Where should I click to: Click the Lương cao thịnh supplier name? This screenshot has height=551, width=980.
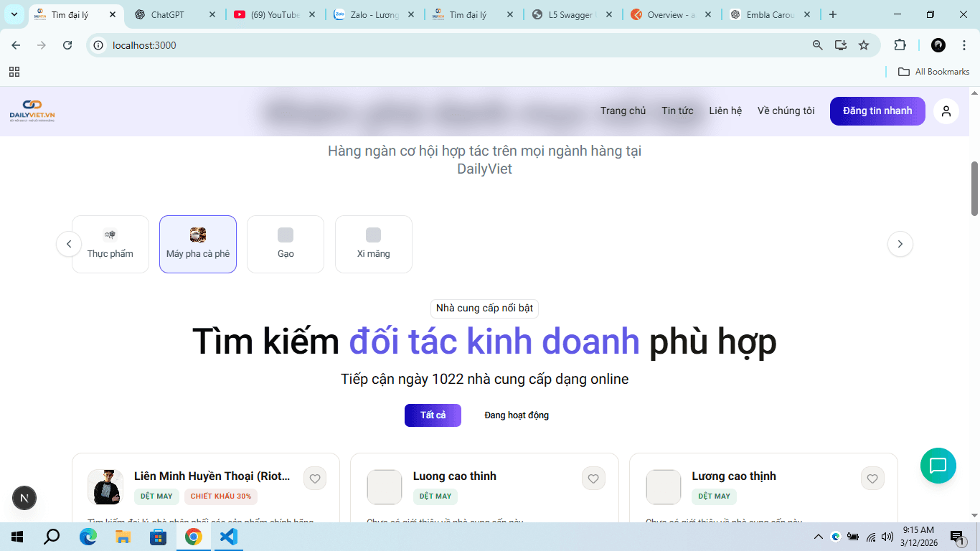point(734,476)
